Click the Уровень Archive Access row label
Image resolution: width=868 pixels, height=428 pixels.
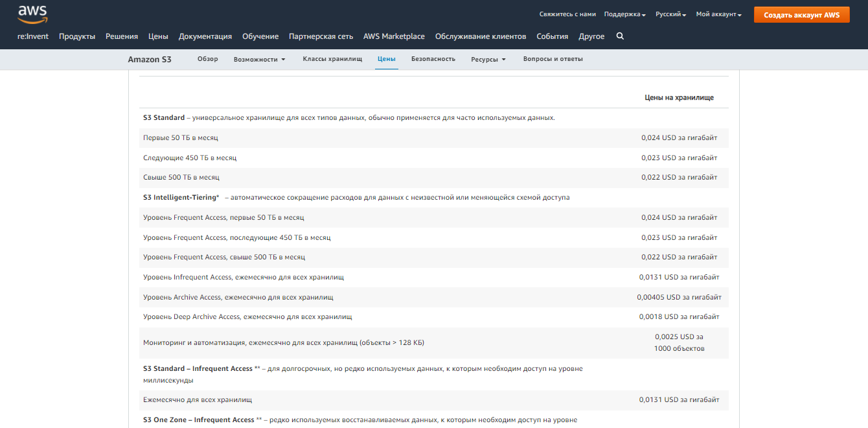click(x=238, y=297)
